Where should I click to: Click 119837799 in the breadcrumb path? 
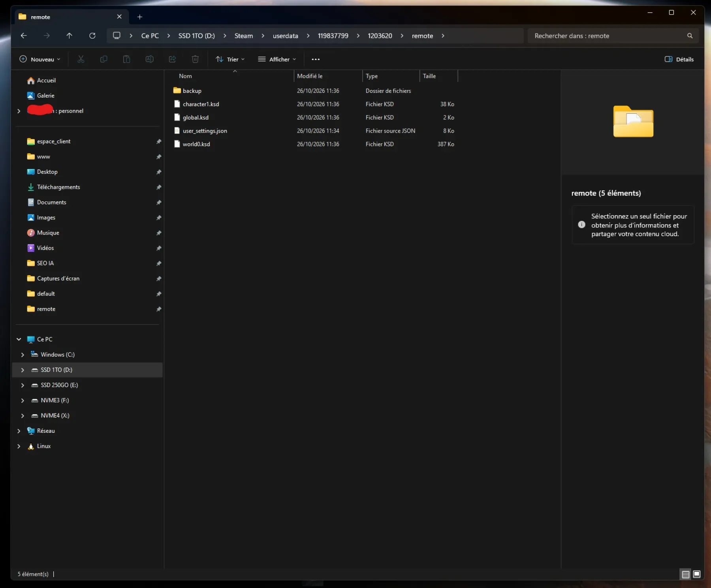[333, 36]
